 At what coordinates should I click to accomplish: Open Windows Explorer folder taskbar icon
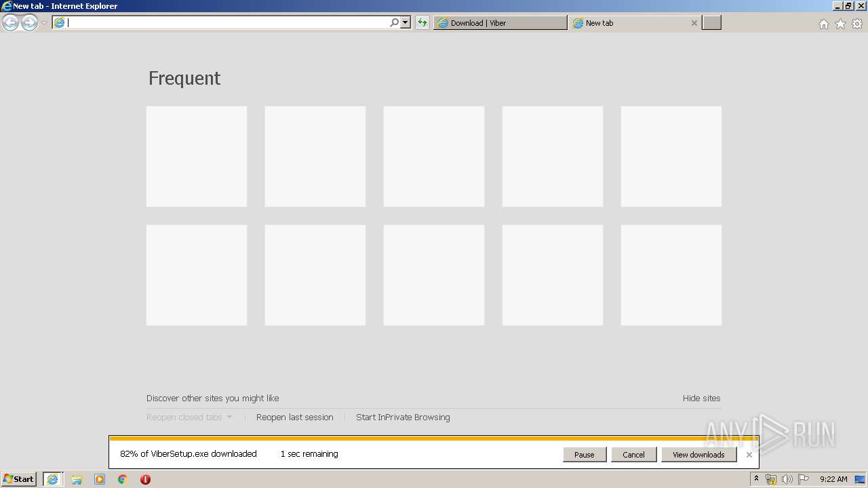coord(77,479)
